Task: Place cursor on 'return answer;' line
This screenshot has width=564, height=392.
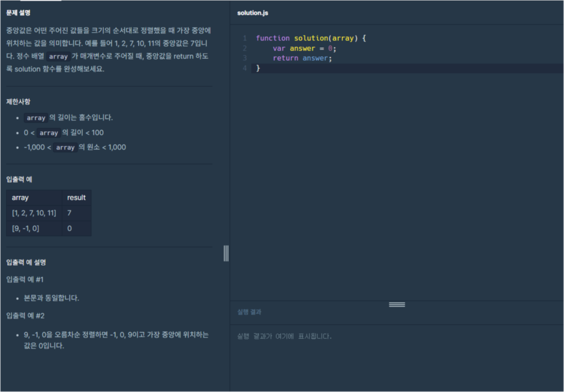Action: coord(302,58)
